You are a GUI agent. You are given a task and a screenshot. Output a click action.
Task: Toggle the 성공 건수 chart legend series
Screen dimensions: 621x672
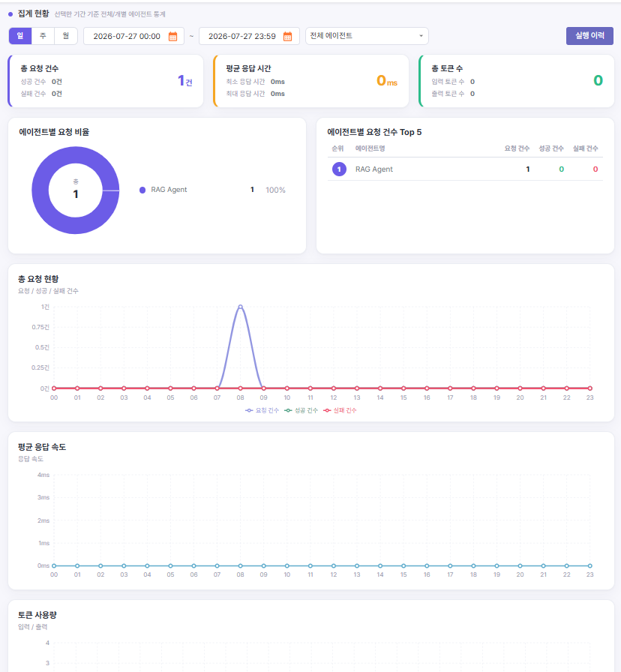point(301,410)
